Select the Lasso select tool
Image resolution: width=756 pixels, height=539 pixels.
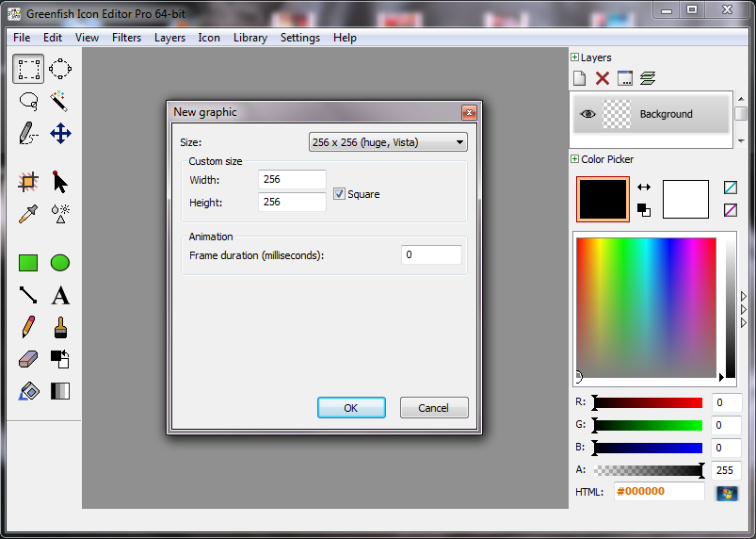pyautogui.click(x=28, y=101)
